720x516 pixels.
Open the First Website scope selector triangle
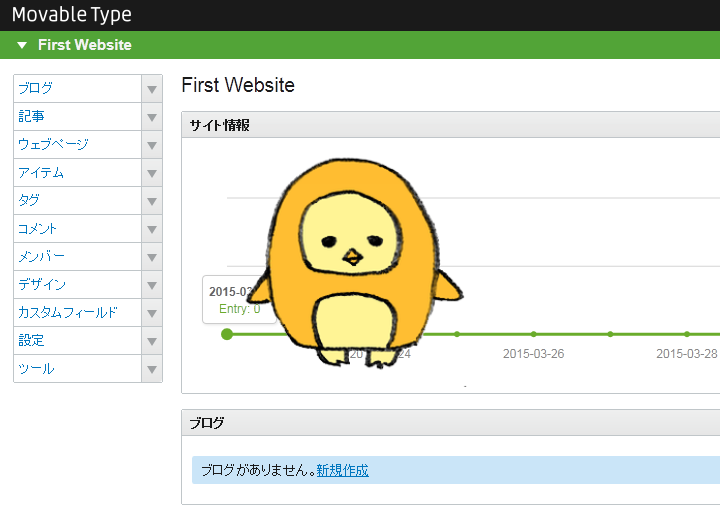tap(22, 45)
